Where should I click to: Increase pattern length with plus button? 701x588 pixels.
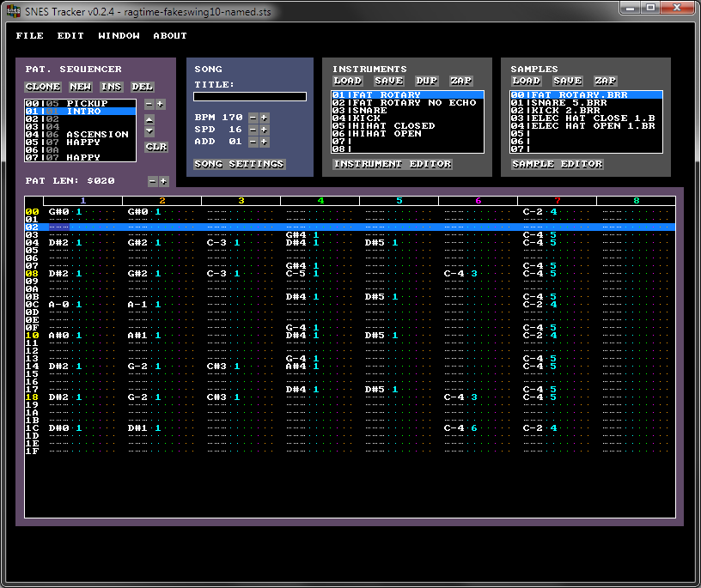pos(163,181)
